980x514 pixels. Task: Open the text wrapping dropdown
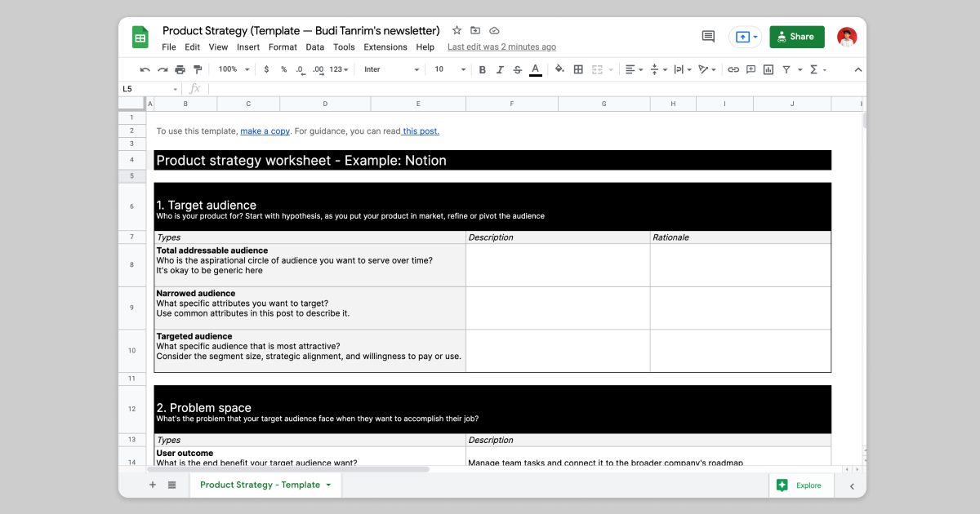(x=684, y=70)
